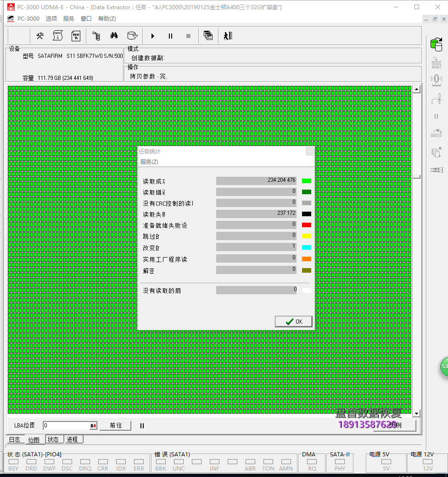Open task settings via the wrench icon

coord(39,35)
